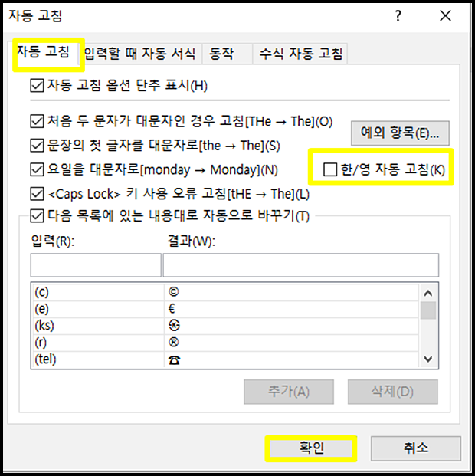Image resolution: width=475 pixels, height=476 pixels.
Task: Click the 확인 button
Action: (311, 448)
